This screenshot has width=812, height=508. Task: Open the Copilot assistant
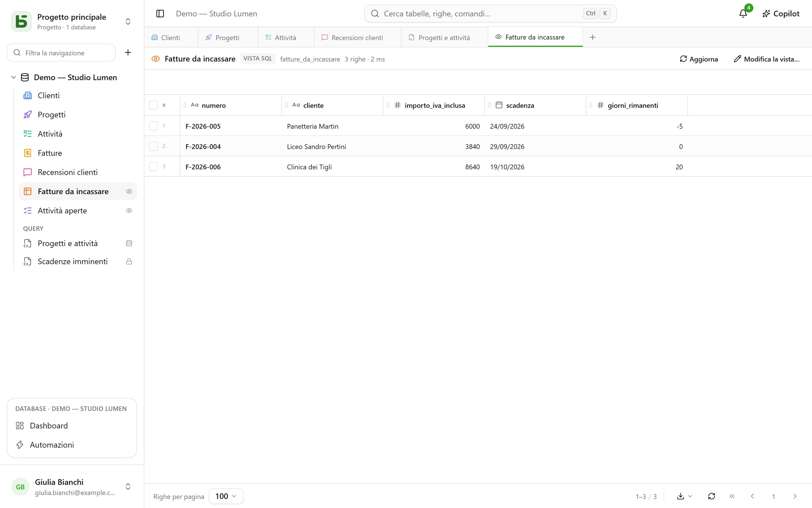click(x=781, y=14)
